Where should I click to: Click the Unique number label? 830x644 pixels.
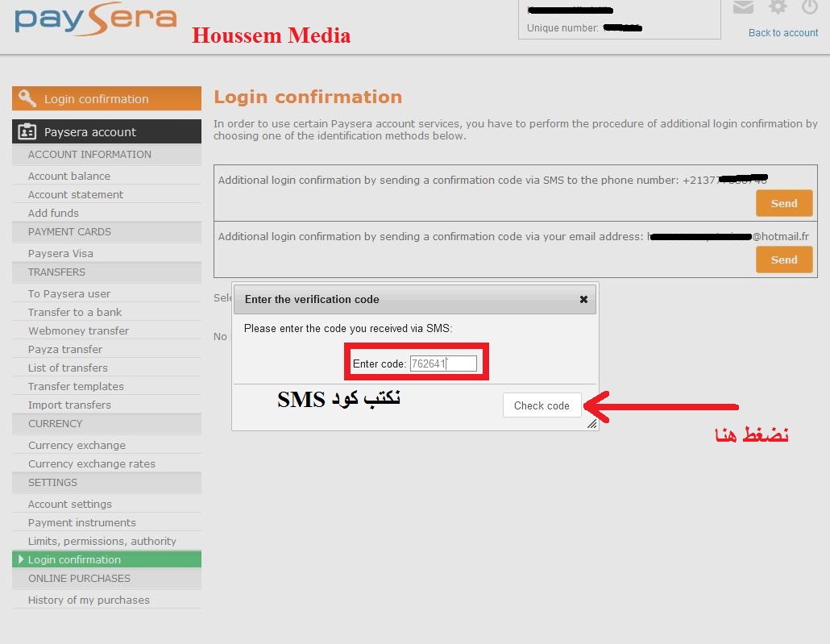point(562,28)
